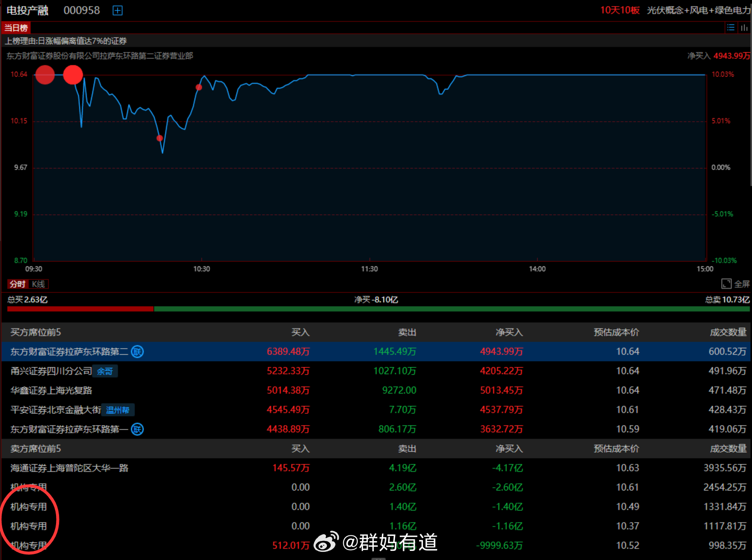
Task: Click the small red dot at intraday low
Action: (x=160, y=138)
